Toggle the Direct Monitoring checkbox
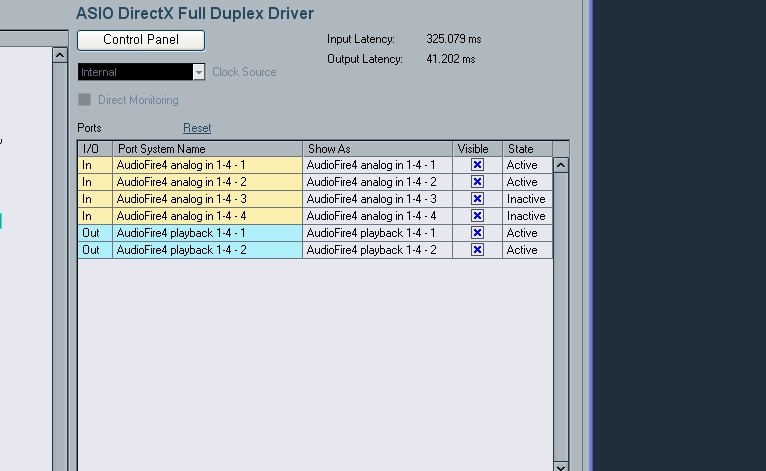This screenshot has height=471, width=766. [x=85, y=100]
